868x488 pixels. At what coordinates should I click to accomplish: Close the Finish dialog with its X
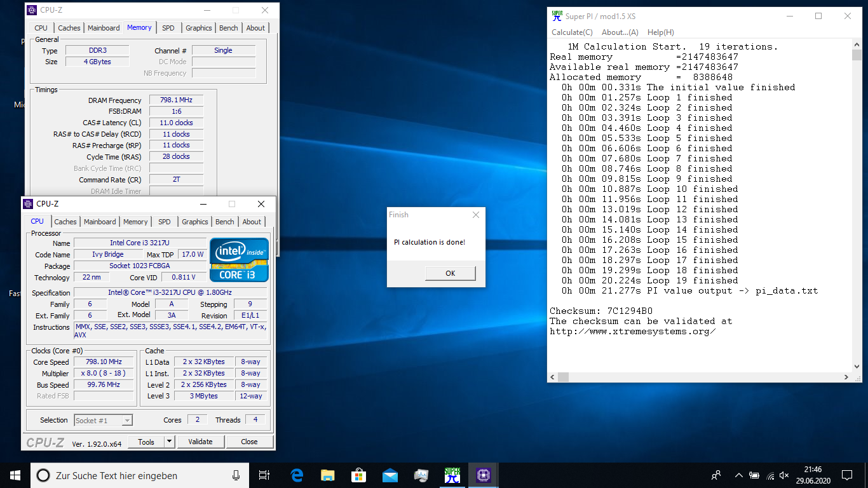(476, 215)
